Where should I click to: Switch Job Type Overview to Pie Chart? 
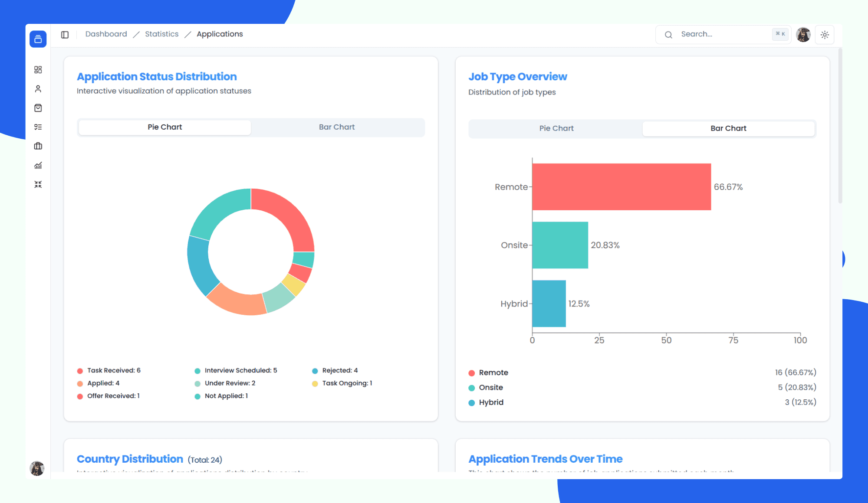click(x=556, y=128)
